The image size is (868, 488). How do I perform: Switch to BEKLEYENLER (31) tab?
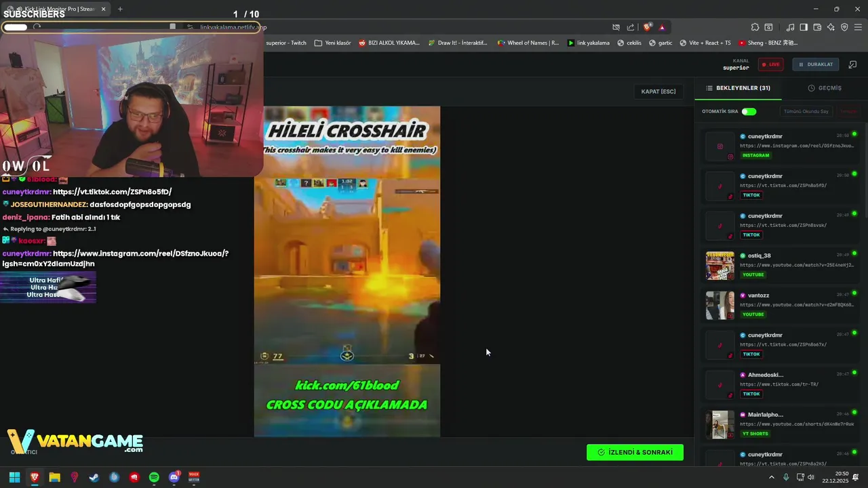(x=738, y=88)
